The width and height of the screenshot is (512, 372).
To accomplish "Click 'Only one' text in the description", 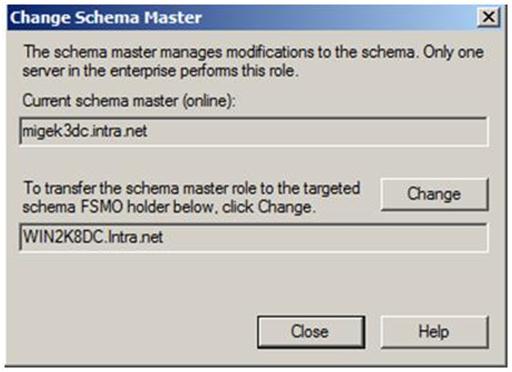I will click(453, 52).
